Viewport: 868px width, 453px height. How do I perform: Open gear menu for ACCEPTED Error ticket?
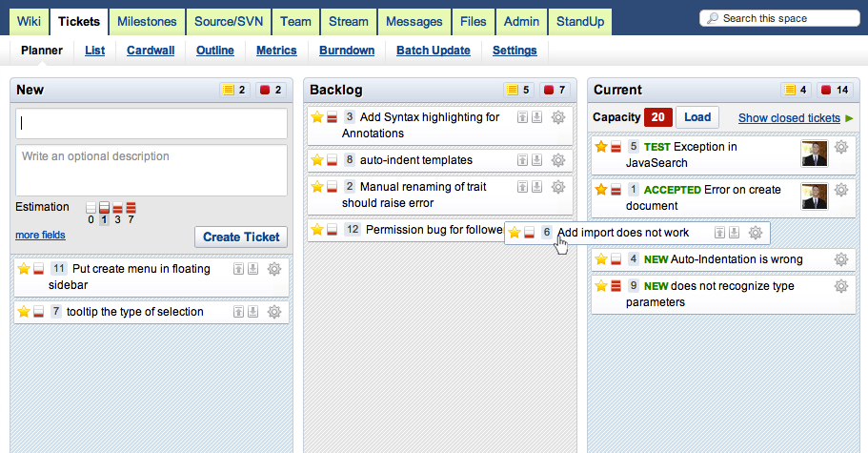pyautogui.click(x=841, y=190)
